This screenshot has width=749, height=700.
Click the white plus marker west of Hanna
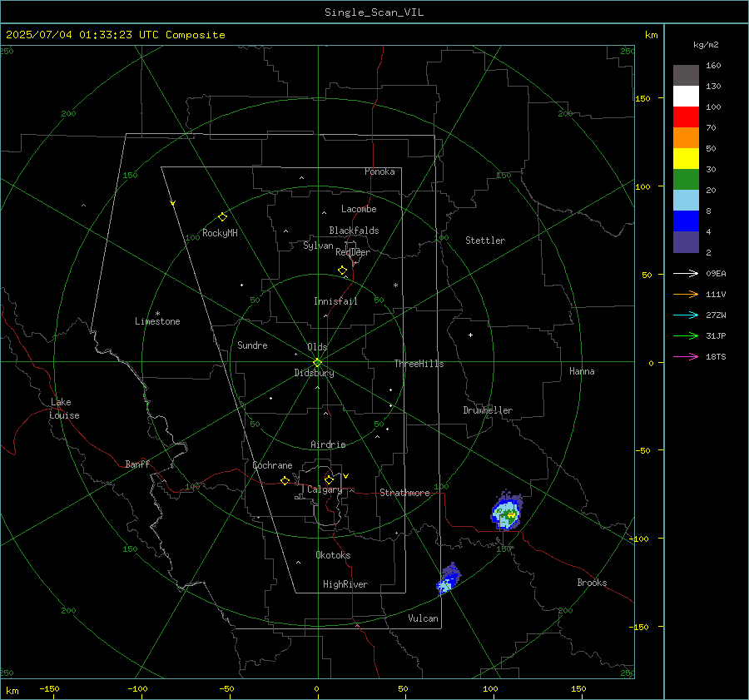[470, 335]
